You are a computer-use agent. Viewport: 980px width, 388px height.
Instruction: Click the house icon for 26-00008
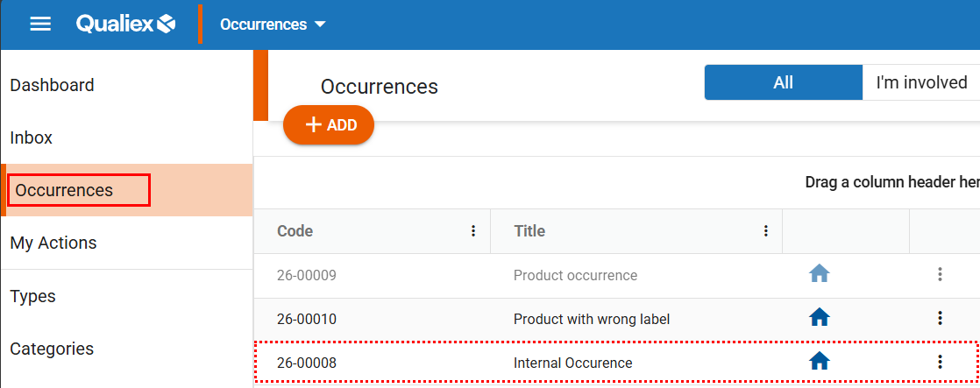pos(819,362)
